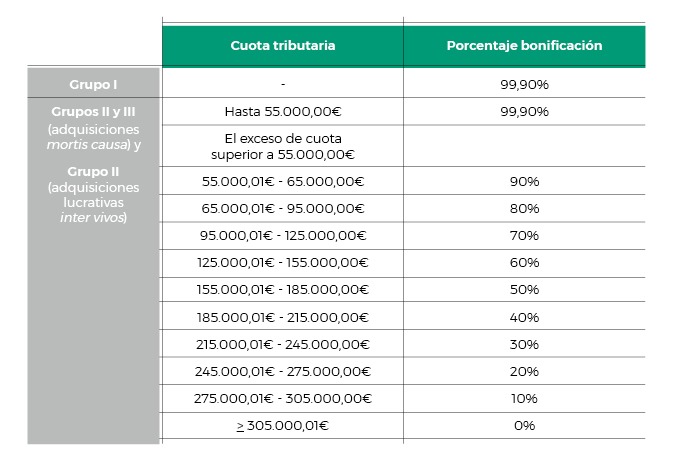Click the ≥ 305.000,01€ cell
673x472 pixels.
point(282,425)
